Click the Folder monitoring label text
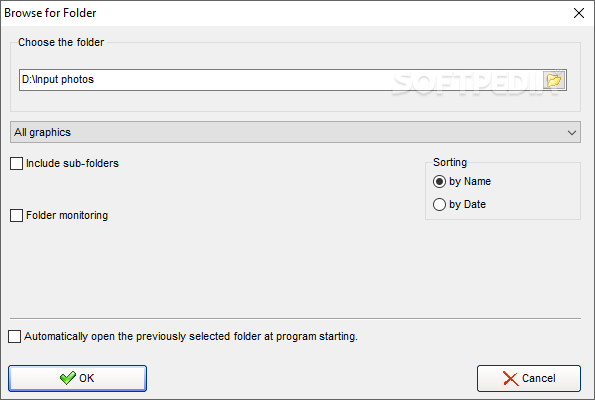Image resolution: width=595 pixels, height=400 pixels. coord(67,216)
